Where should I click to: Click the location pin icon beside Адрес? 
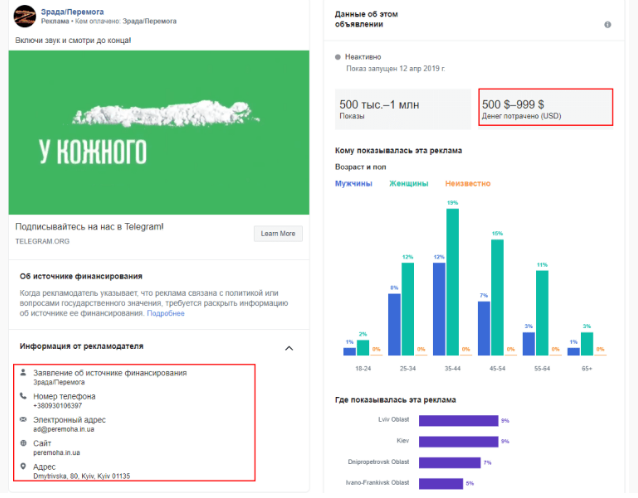coord(23,466)
